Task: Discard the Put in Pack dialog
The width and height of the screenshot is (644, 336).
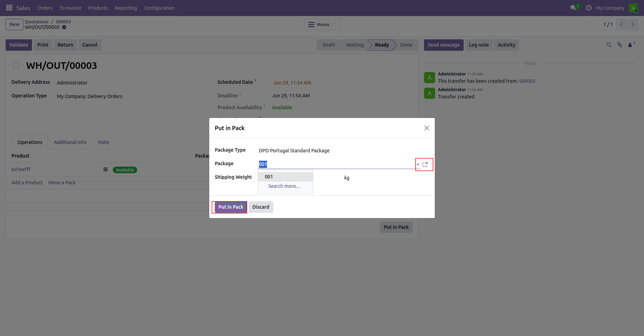Action: pyautogui.click(x=261, y=207)
